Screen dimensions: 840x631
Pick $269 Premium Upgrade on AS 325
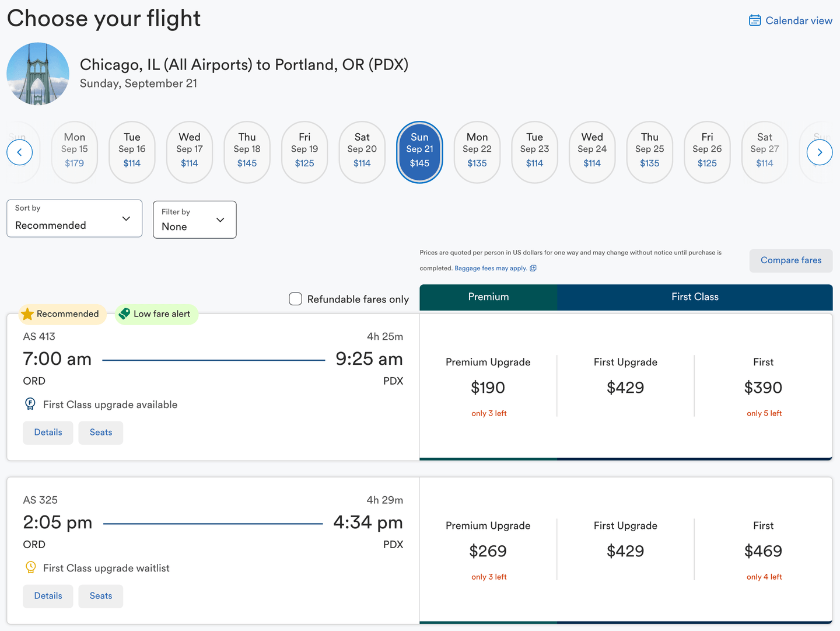[x=488, y=551]
